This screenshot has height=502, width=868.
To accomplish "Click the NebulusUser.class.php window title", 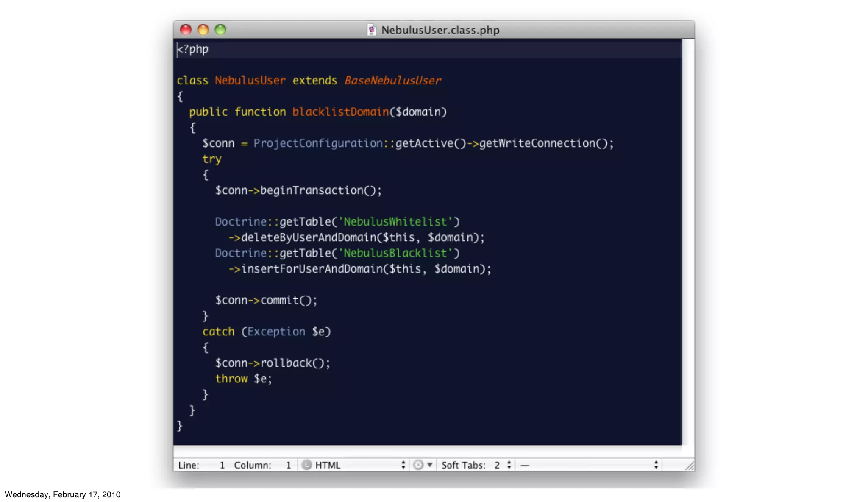I will 440,30.
